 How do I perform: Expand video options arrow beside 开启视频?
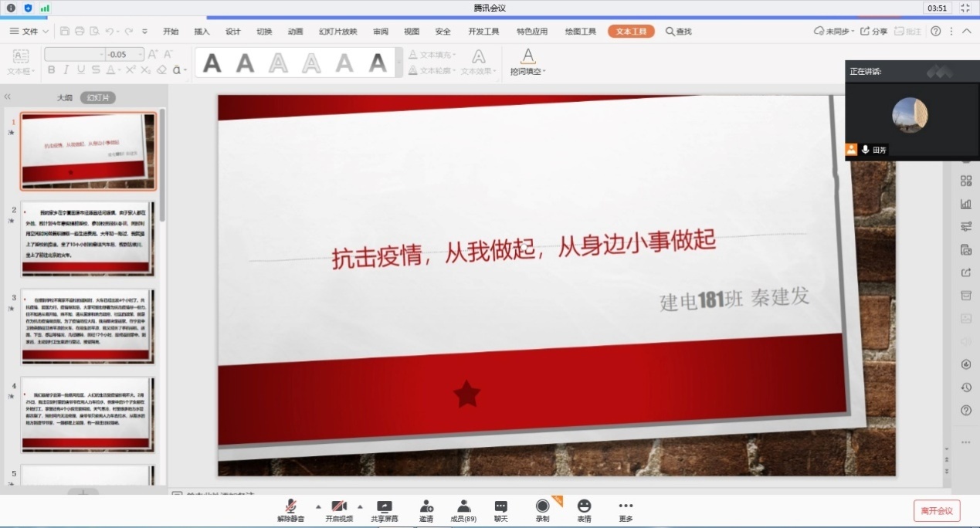click(360, 506)
